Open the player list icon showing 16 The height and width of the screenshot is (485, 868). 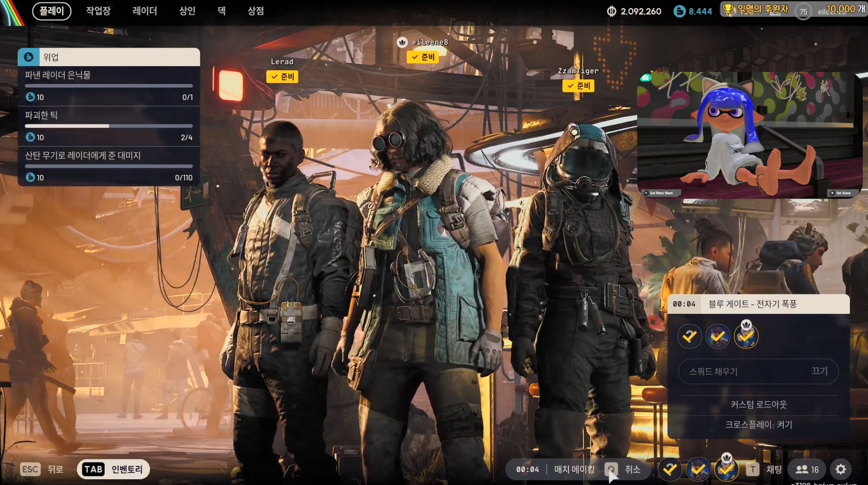(807, 469)
